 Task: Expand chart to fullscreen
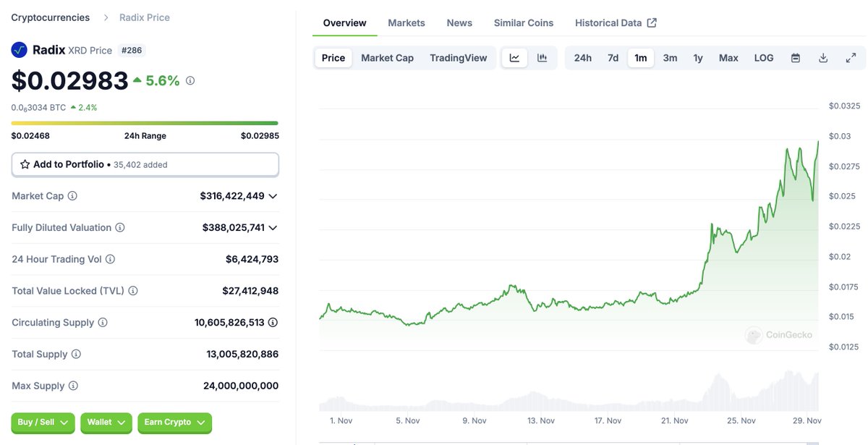point(851,57)
